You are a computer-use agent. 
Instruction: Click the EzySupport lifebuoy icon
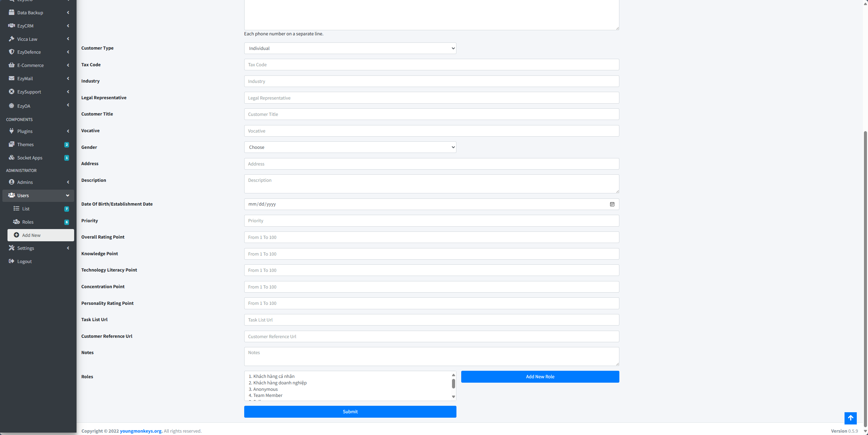point(12,91)
